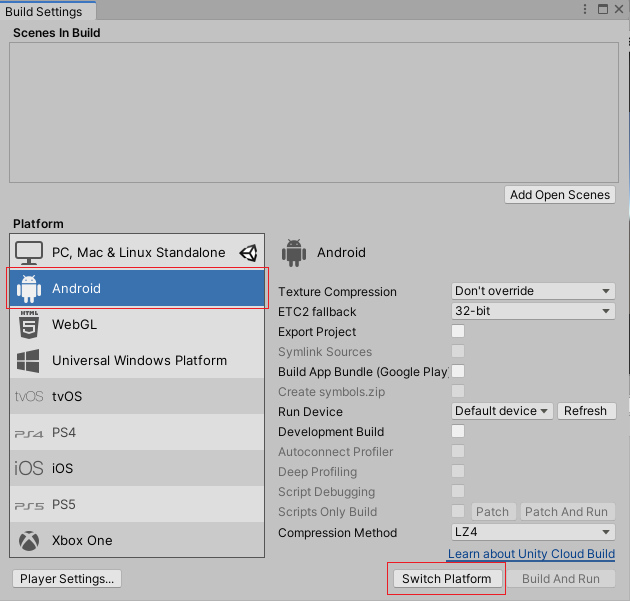Click the HTML5 WebGL icon

coord(29,325)
